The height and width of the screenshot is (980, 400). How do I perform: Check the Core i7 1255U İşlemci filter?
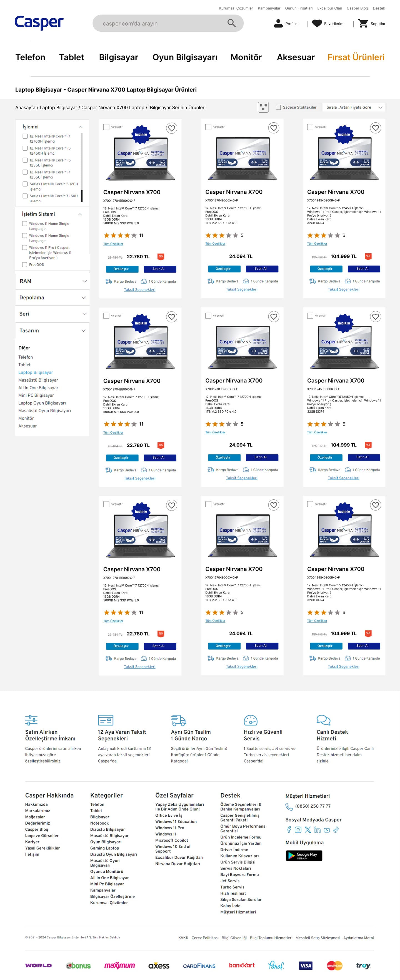coord(25,172)
